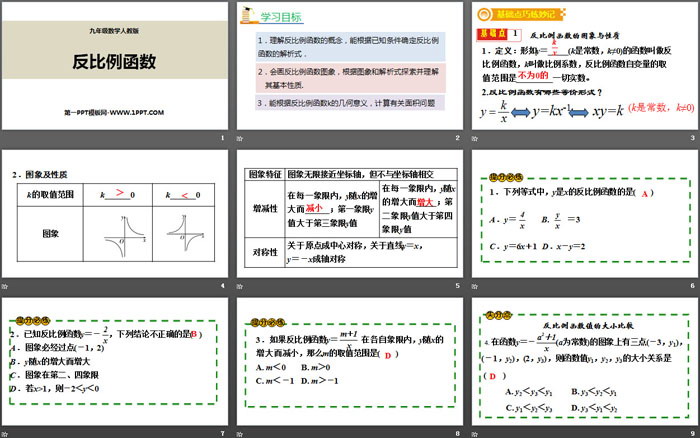Click slide number 9 label
This screenshot has height=438, width=700.
pyautogui.click(x=692, y=434)
